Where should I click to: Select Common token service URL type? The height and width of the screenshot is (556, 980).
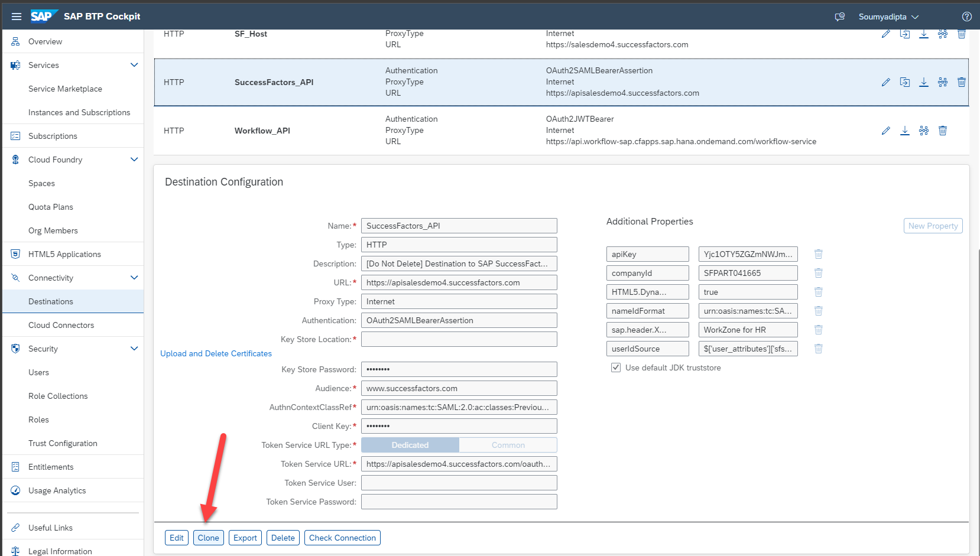508,445
